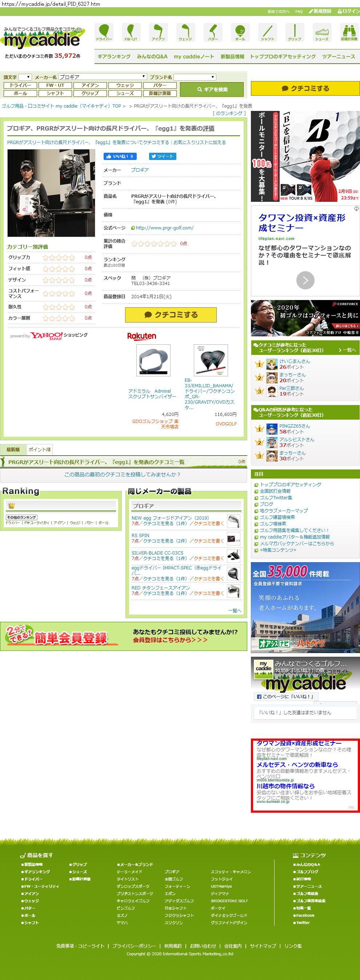
Task: Click the green ギアを検索 button
Action: point(212,90)
